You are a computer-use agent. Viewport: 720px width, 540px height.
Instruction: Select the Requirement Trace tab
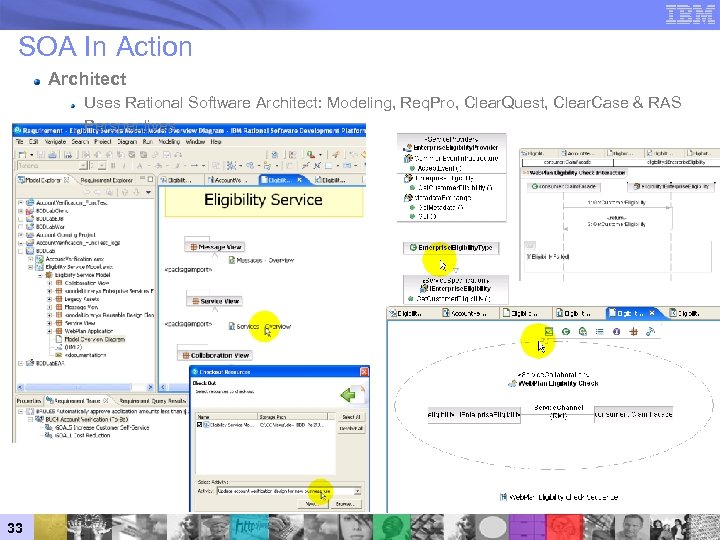click(77, 401)
